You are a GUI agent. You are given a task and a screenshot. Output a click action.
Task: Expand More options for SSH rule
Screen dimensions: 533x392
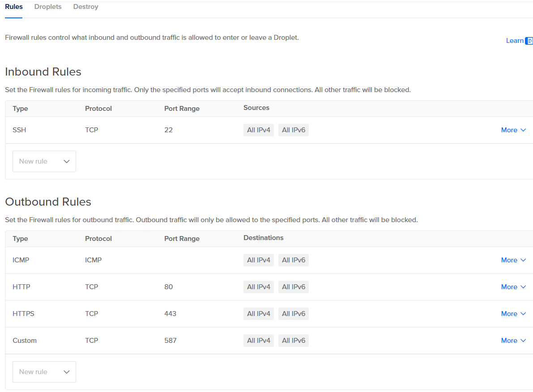(513, 130)
